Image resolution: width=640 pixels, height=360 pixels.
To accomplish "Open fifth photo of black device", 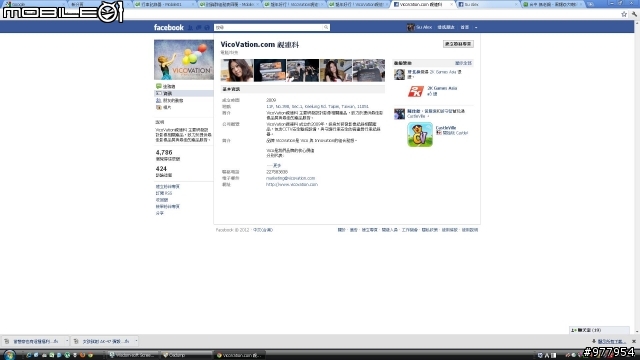I will tap(369, 70).
